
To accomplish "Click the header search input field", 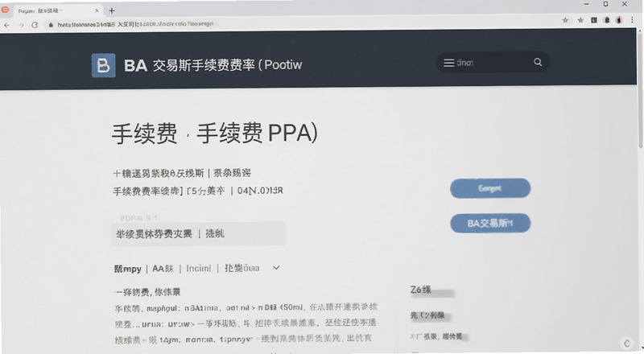I will [x=493, y=63].
